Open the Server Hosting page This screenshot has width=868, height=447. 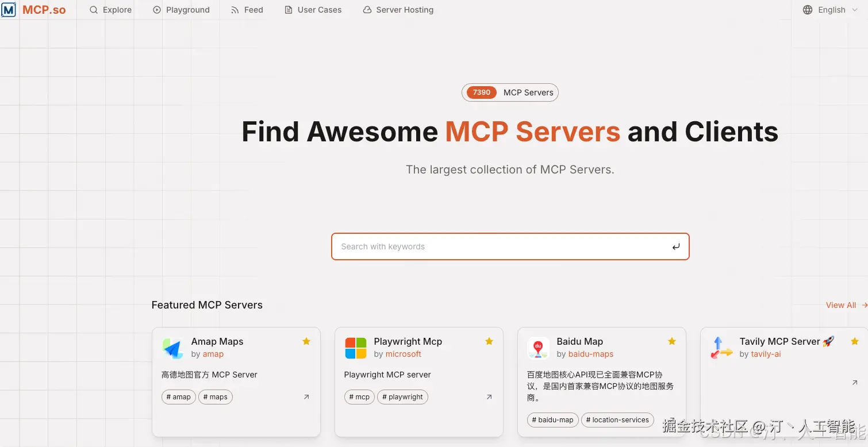[x=398, y=10]
